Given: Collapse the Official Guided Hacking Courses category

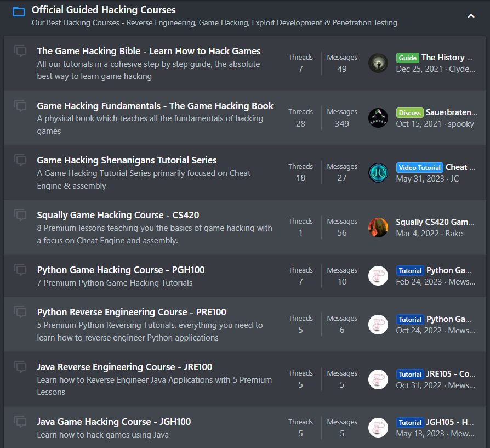Looking at the screenshot, I should (x=471, y=16).
